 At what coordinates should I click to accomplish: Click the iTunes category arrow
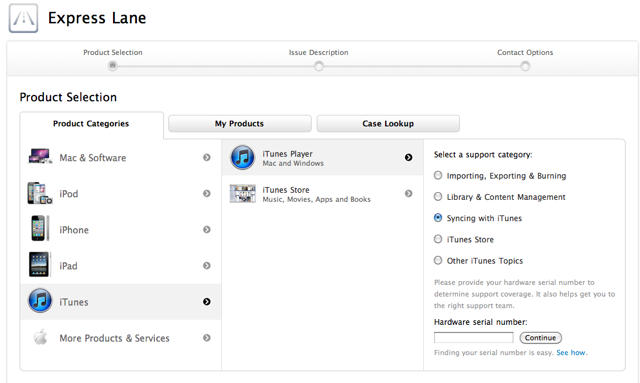click(207, 301)
